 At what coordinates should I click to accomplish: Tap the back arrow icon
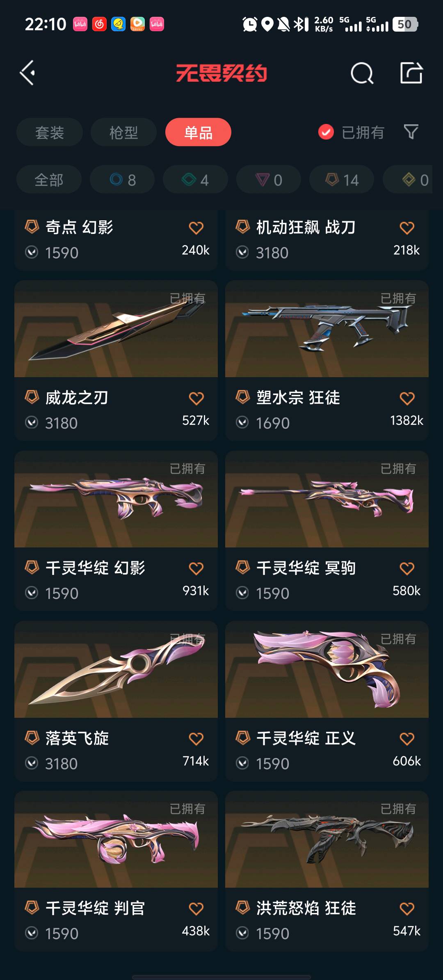coord(27,73)
